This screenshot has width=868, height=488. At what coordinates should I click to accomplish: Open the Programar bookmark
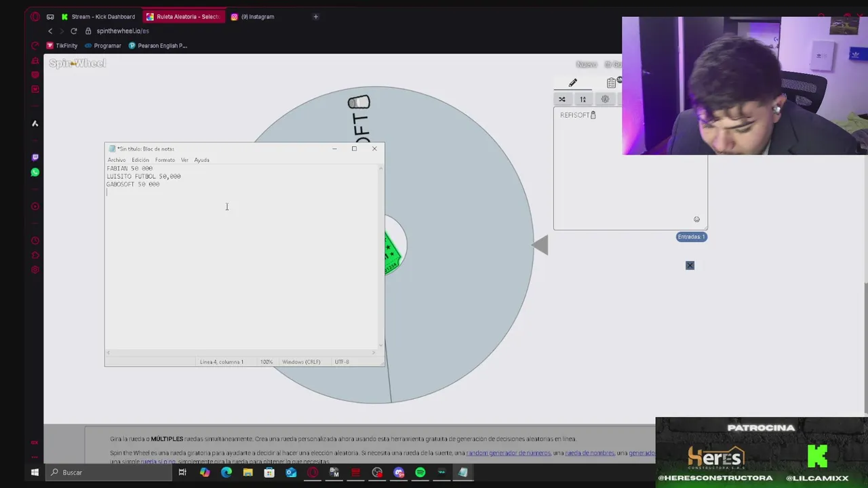[102, 46]
